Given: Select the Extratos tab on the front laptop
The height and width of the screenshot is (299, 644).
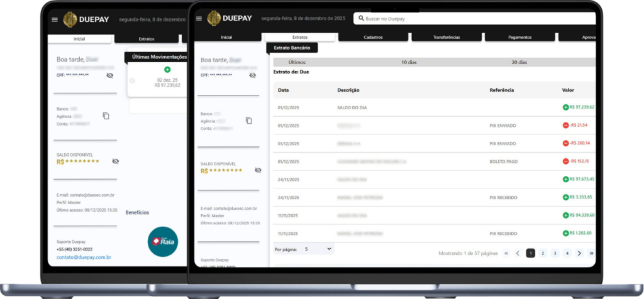Looking at the screenshot, I should (300, 37).
